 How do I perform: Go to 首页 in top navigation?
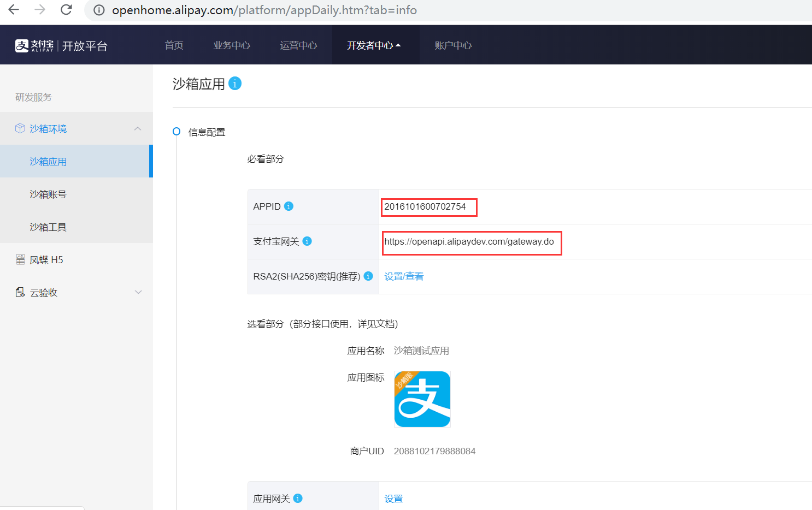pos(174,45)
